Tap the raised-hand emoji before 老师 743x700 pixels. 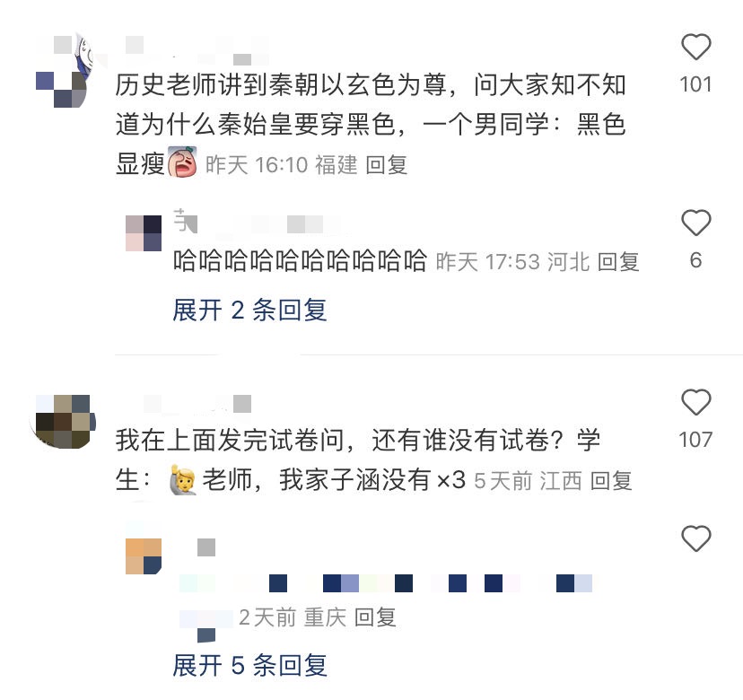tap(183, 479)
